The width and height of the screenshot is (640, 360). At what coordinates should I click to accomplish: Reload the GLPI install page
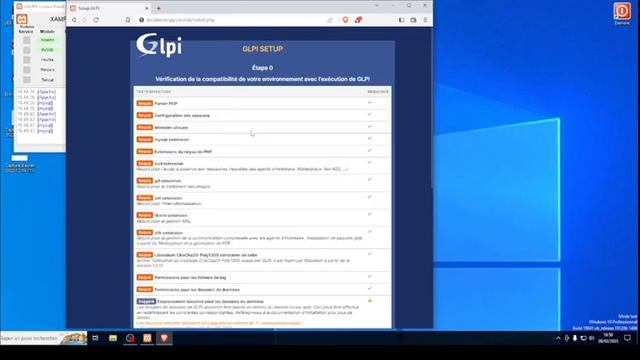(x=96, y=20)
